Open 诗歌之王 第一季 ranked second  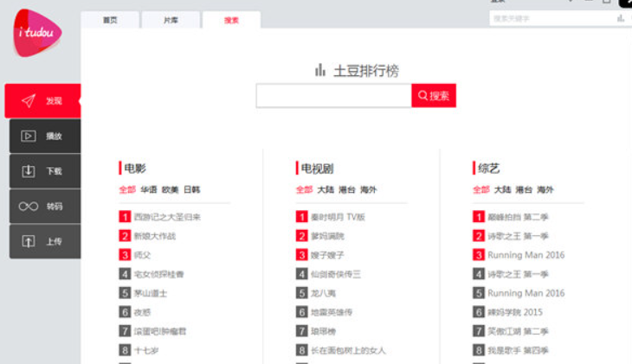[x=518, y=236]
